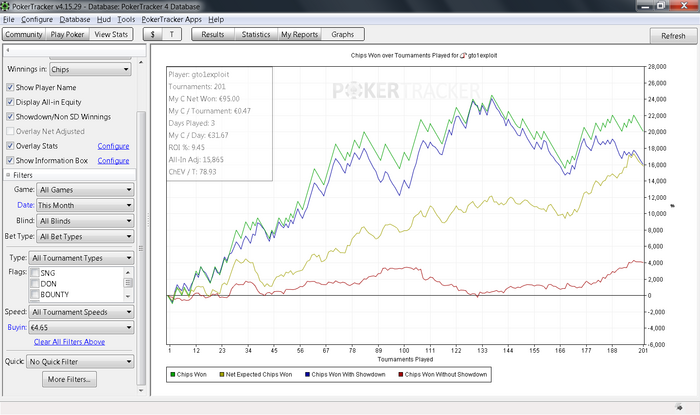Toggle Display All-in Equity checkbox
The width and height of the screenshot is (700, 415).
(10, 102)
